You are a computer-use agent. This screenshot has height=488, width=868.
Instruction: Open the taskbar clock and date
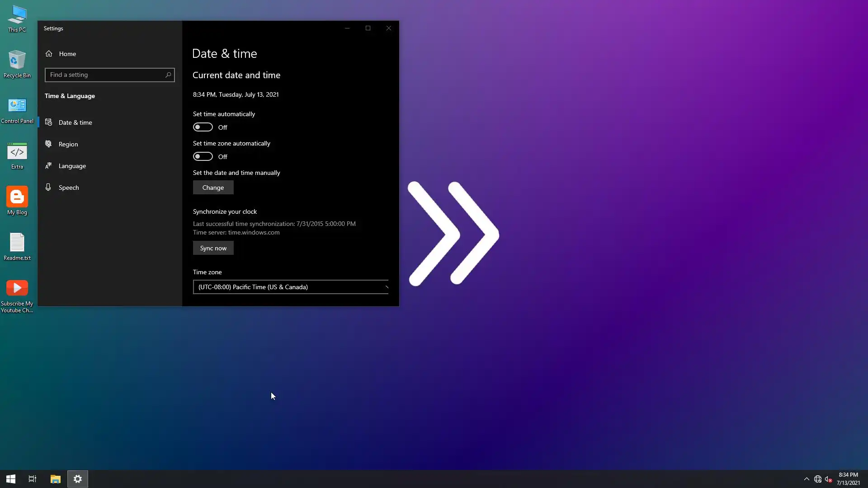pyautogui.click(x=848, y=479)
